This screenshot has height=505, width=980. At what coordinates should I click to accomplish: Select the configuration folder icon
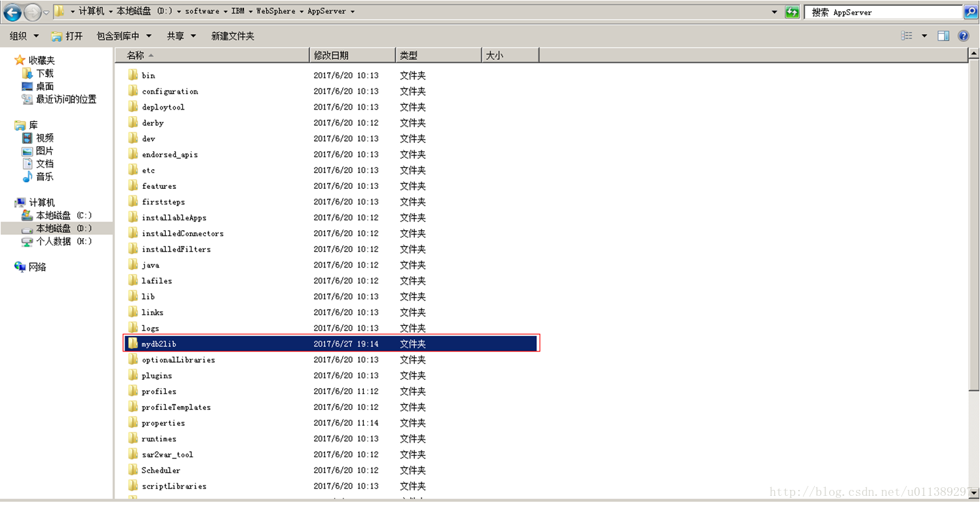click(x=133, y=91)
